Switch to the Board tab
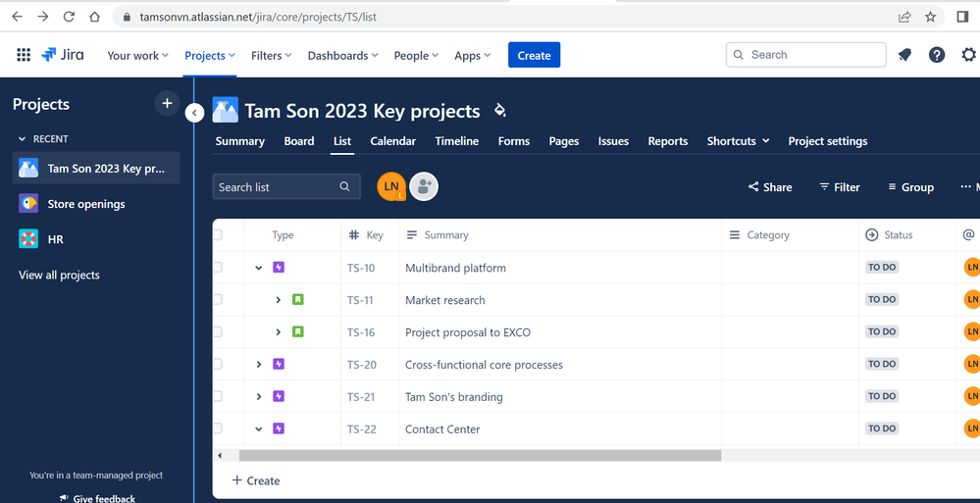 click(x=299, y=141)
